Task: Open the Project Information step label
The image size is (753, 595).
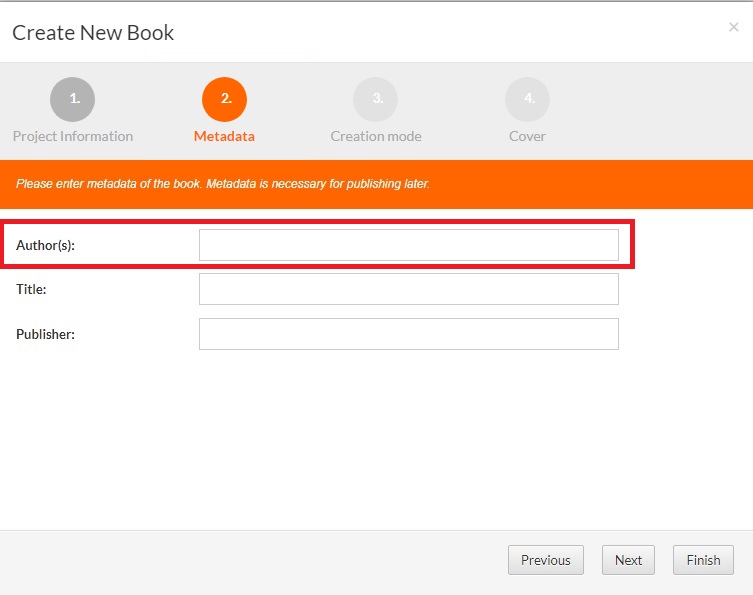Action: point(72,136)
